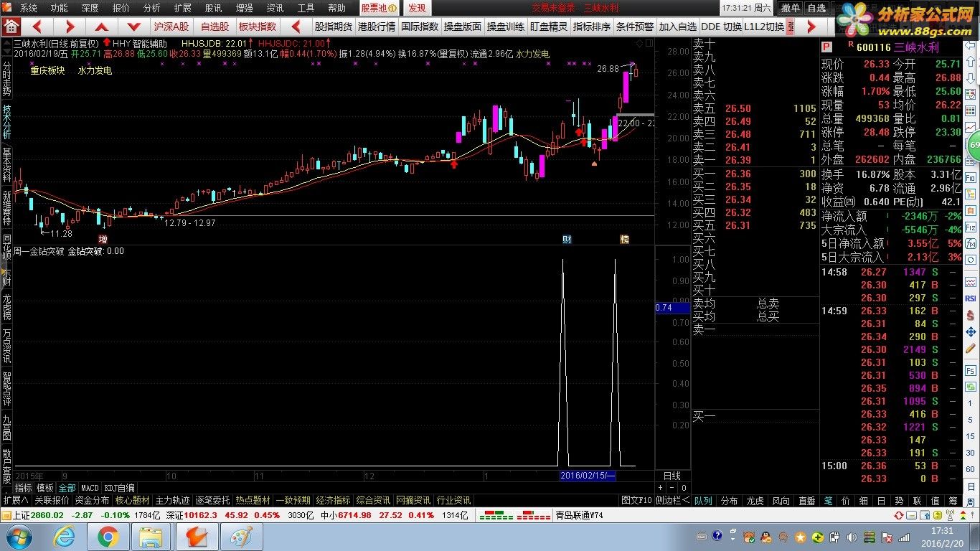Screen dimensions: 980x551
Task: Toggle the L1L2切换 button
Action: 764,27
